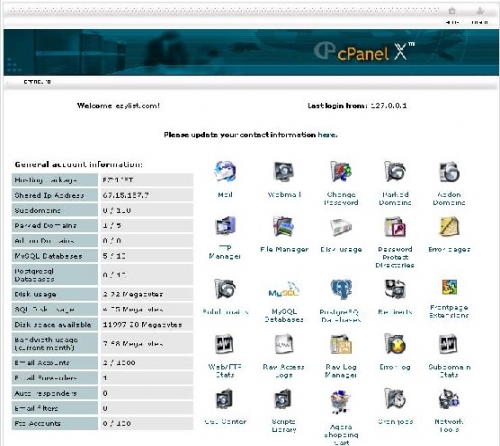Open the Error log icon
The width and height of the screenshot is (500, 446).
tap(395, 343)
